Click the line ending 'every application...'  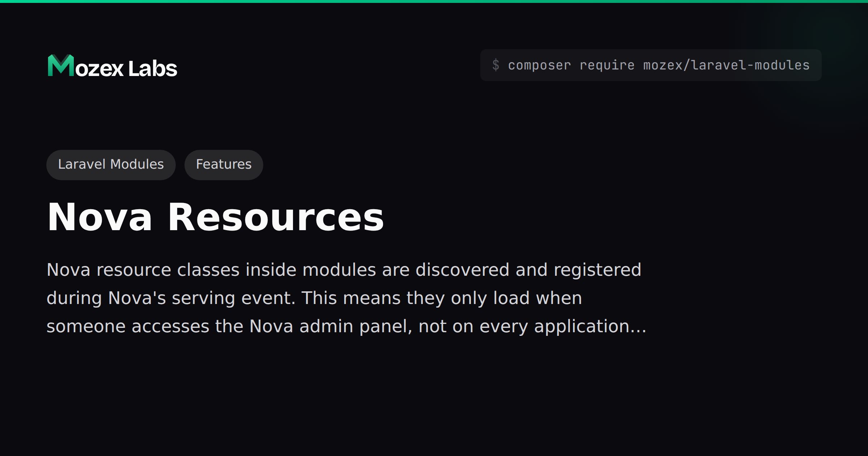(x=346, y=326)
